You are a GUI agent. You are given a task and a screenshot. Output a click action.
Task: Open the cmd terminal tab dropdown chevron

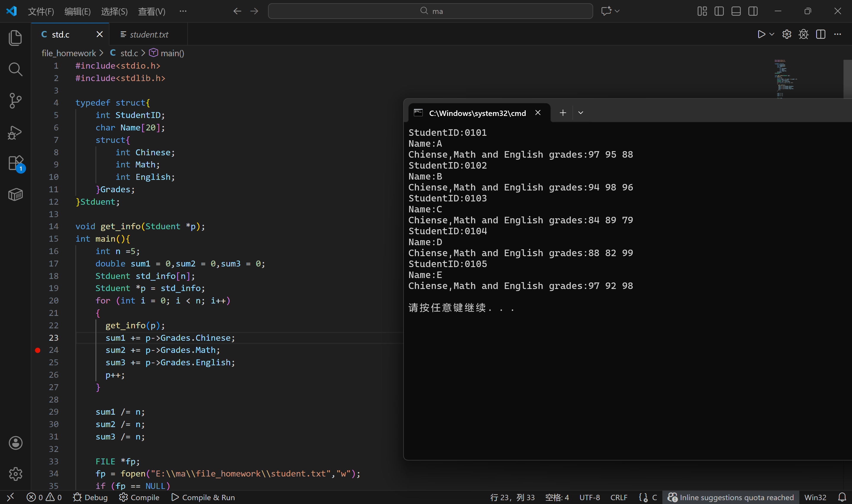[x=580, y=113]
